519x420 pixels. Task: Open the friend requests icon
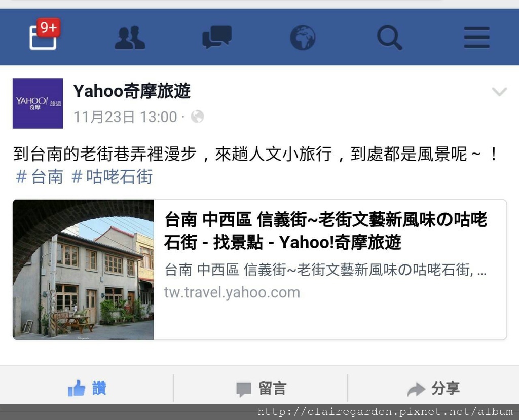click(130, 37)
